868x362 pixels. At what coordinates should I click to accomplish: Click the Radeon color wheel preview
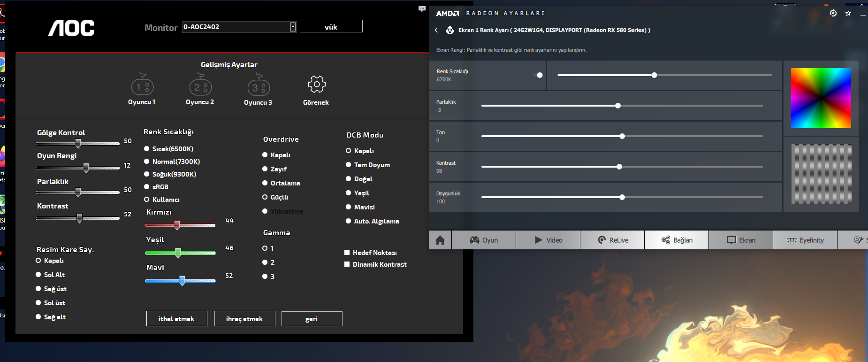click(821, 98)
